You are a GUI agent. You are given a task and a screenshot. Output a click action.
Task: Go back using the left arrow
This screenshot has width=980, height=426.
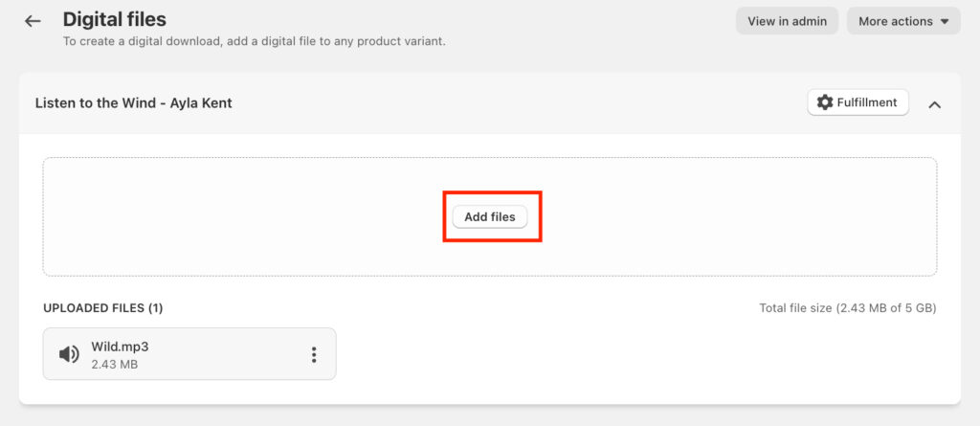(33, 20)
